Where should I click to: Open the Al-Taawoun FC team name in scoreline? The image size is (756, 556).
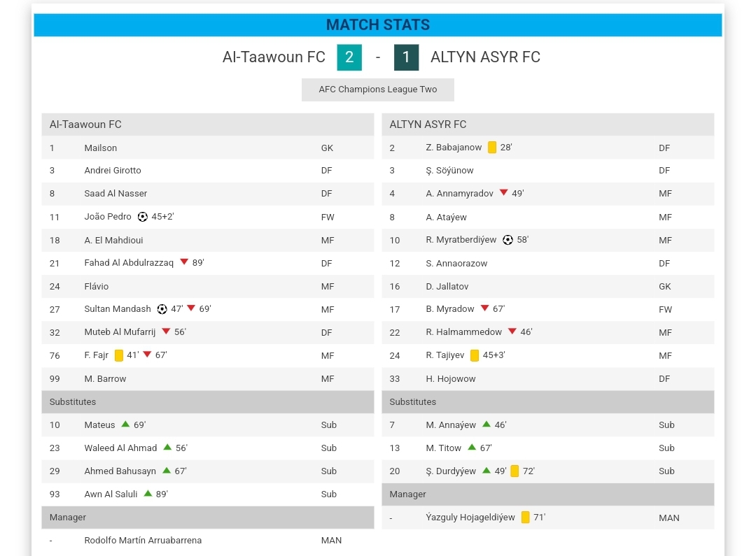(274, 57)
